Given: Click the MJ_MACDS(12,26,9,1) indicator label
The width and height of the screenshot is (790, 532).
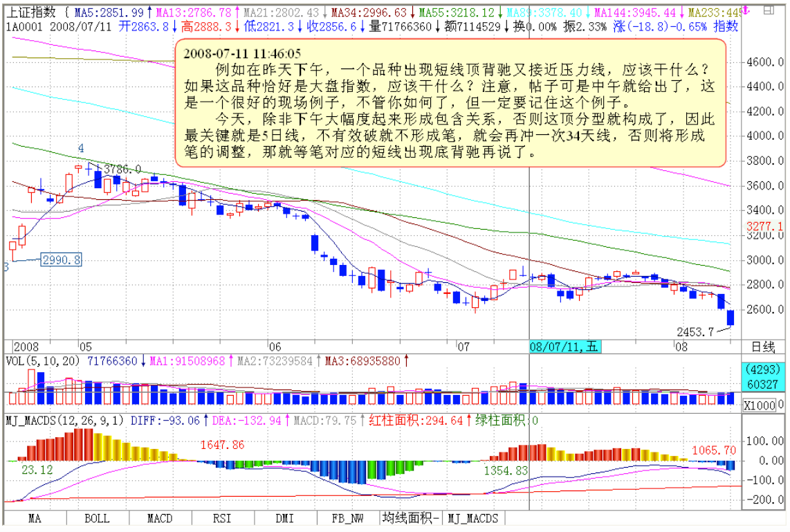Looking at the screenshot, I should (x=64, y=420).
